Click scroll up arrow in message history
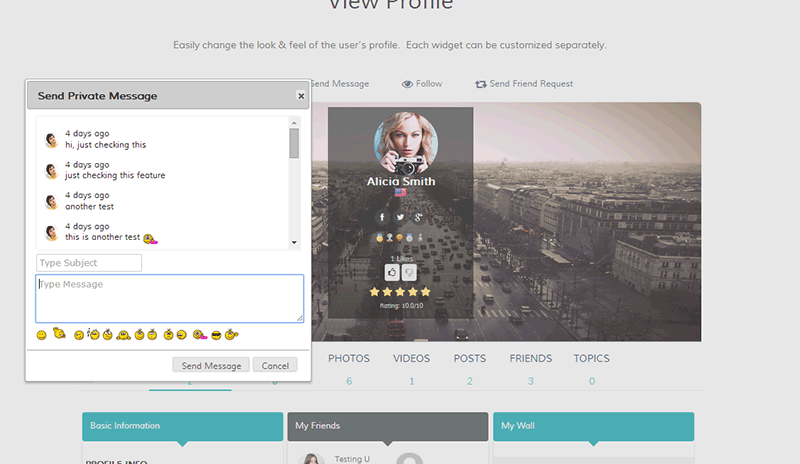The width and height of the screenshot is (800, 464). (x=294, y=123)
